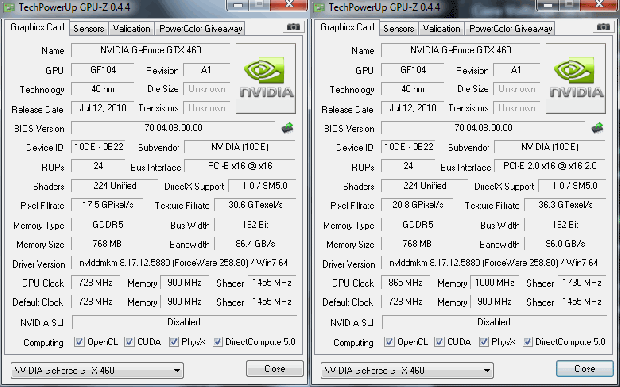Click the BIOS save chip icon in left window
620x387 pixels.
click(x=287, y=128)
